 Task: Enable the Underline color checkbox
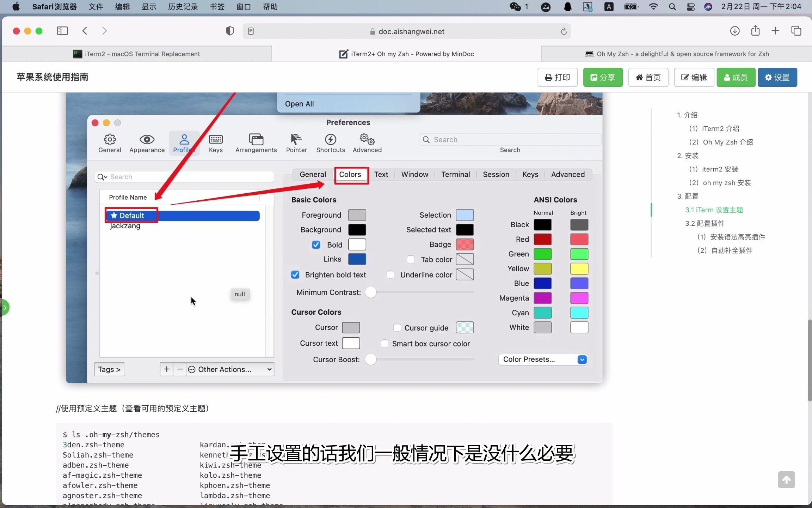click(x=390, y=275)
